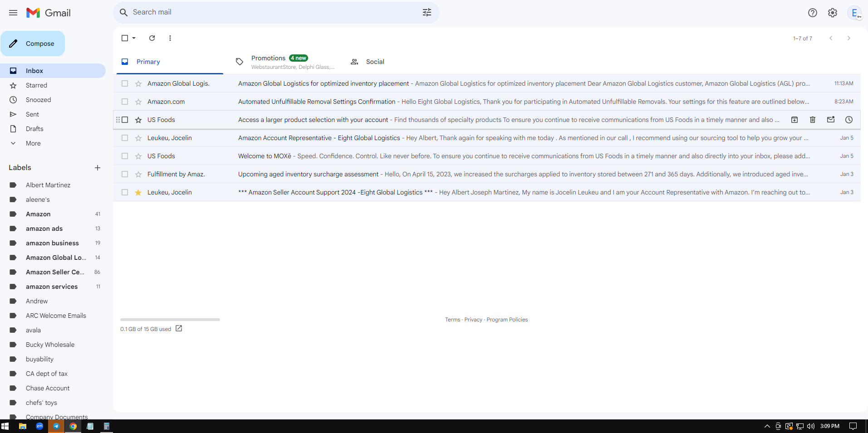Screen dimensions: 868x433
Task: Open the Inbox folder
Action: (x=53, y=71)
